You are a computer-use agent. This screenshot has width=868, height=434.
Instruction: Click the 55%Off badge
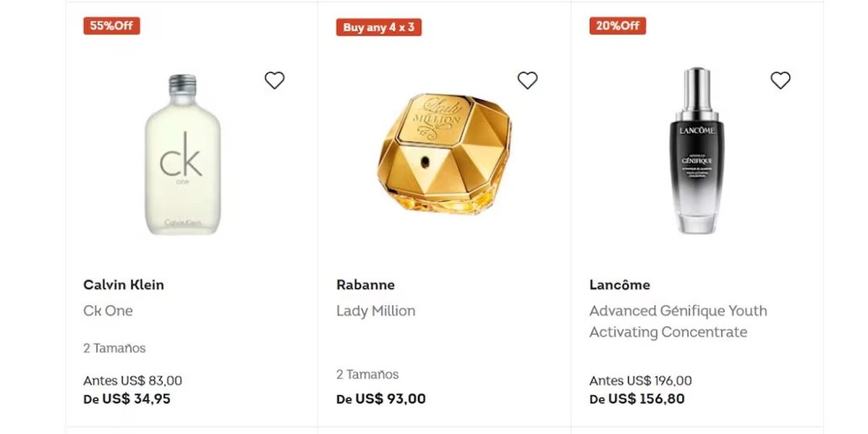111,26
